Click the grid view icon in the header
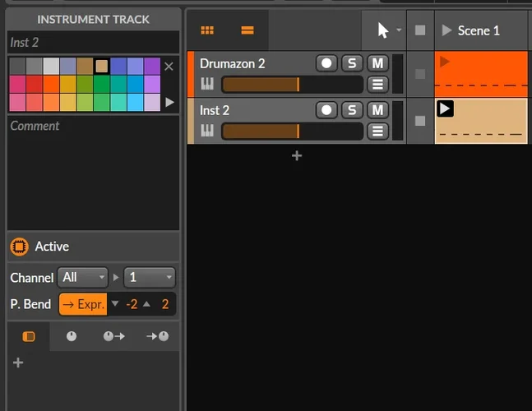532x411 pixels. pyautogui.click(x=207, y=30)
